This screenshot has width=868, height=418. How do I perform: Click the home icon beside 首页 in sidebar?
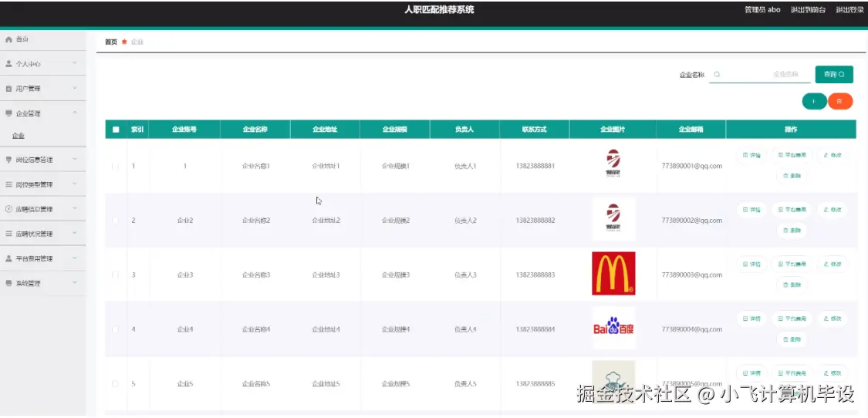coord(8,39)
